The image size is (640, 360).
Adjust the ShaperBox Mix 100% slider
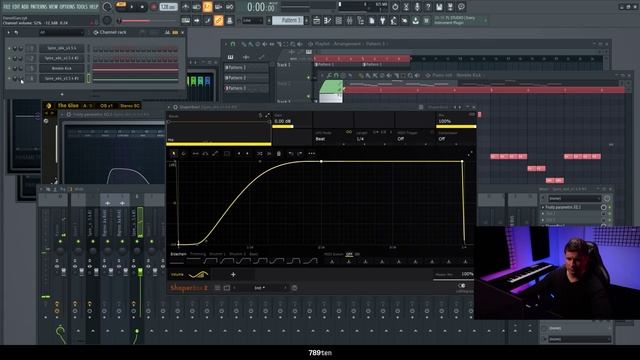click(456, 127)
